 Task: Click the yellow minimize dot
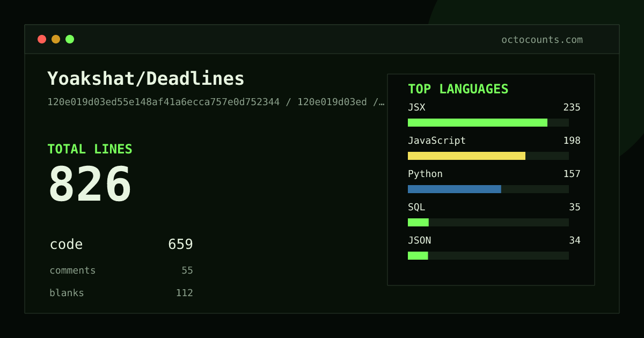pos(56,39)
